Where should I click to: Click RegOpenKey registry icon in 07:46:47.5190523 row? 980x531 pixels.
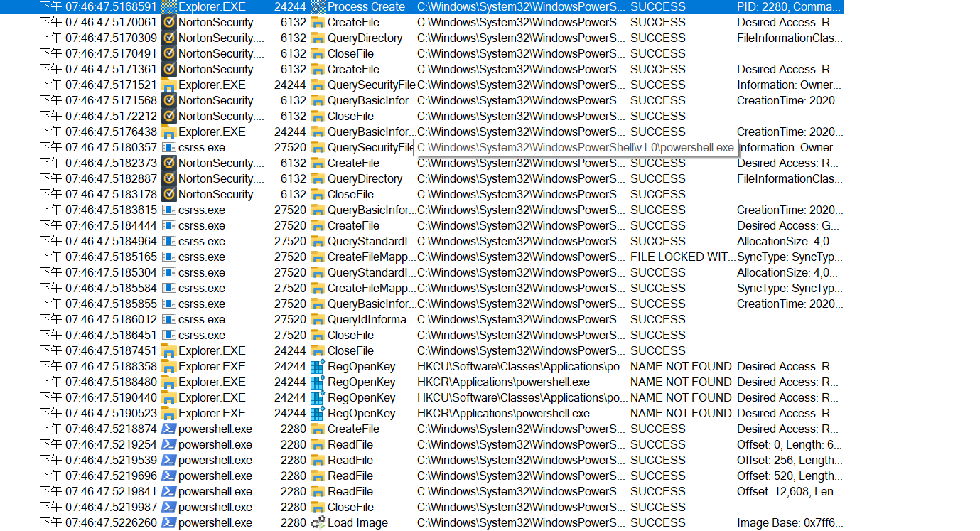318,414
